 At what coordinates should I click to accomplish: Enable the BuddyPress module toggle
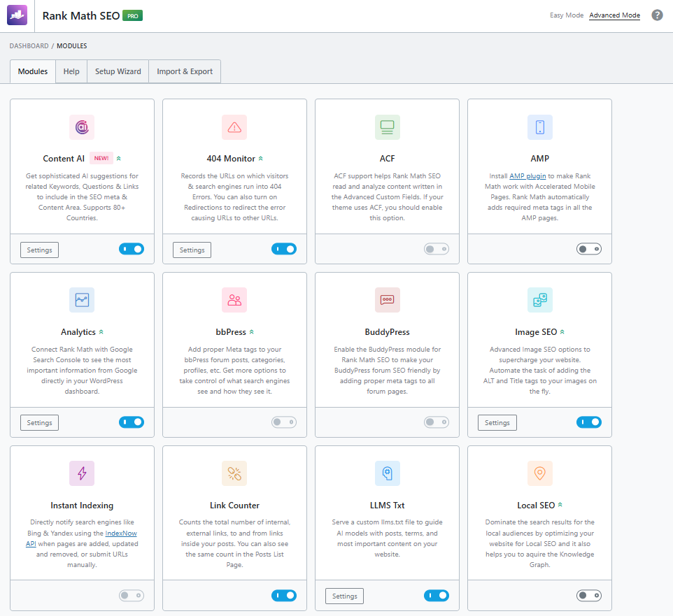tap(437, 422)
